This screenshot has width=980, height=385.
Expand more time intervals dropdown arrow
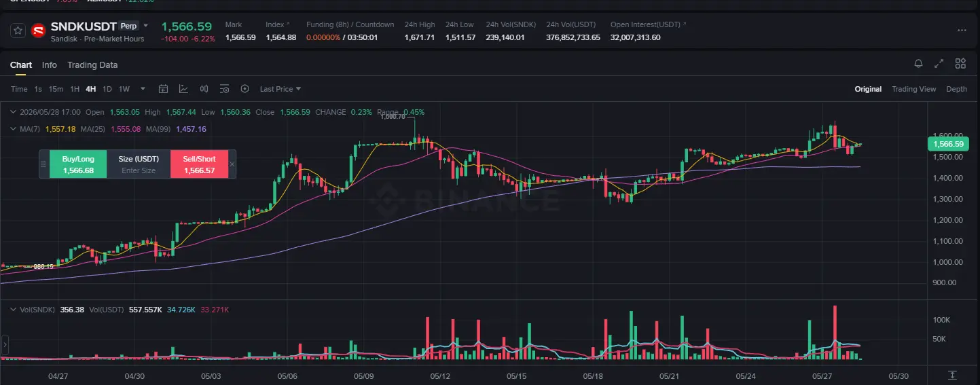143,89
